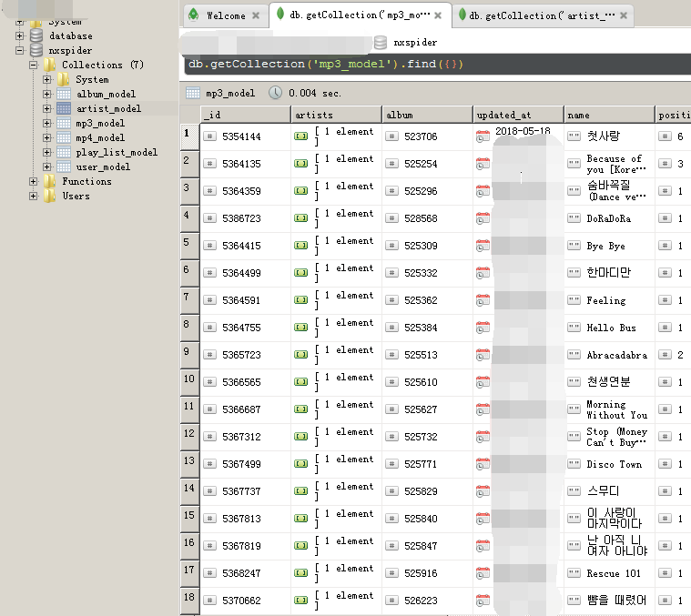Switch to the Welcome tab
Screen dimensions: 691x616
tap(226, 15)
